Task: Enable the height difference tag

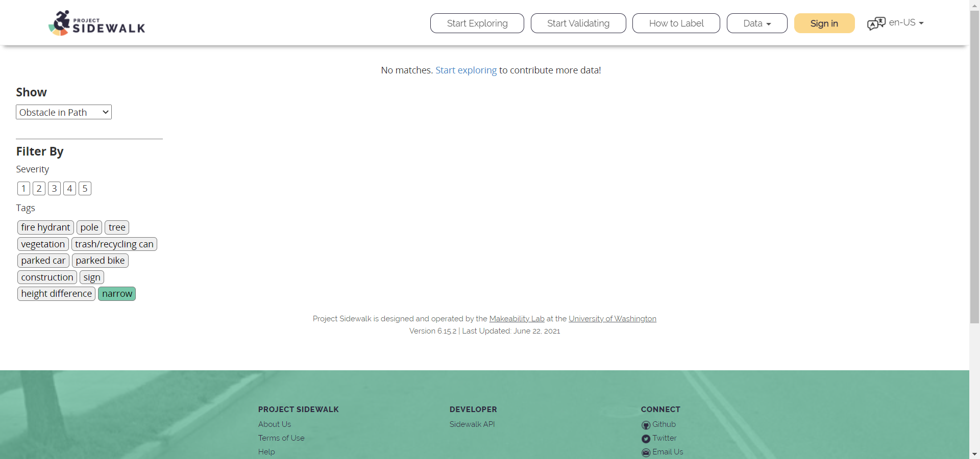Action: point(56,294)
